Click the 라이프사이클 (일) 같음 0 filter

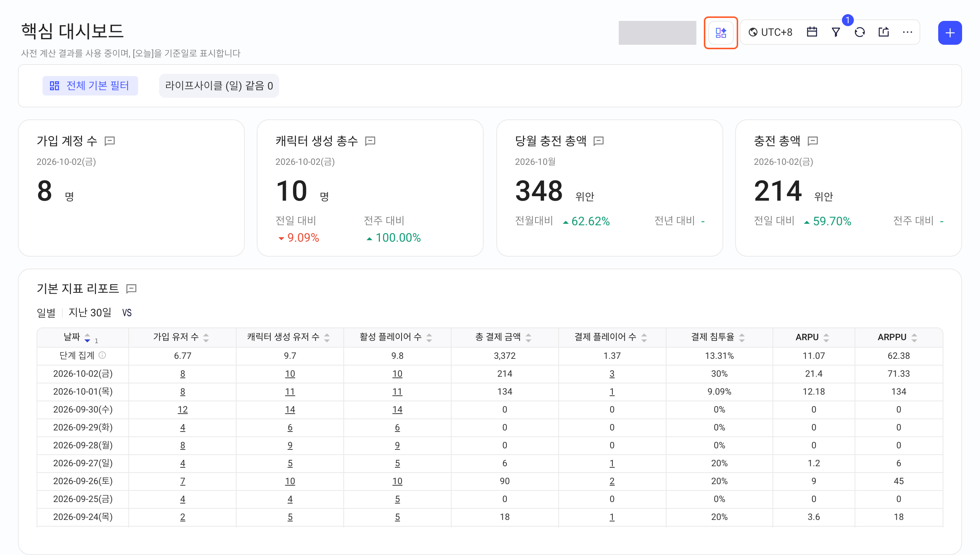click(x=219, y=86)
